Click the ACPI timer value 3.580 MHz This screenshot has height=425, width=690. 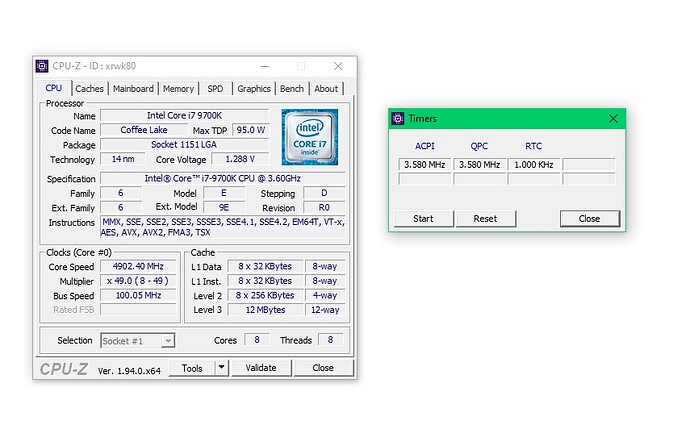(425, 165)
